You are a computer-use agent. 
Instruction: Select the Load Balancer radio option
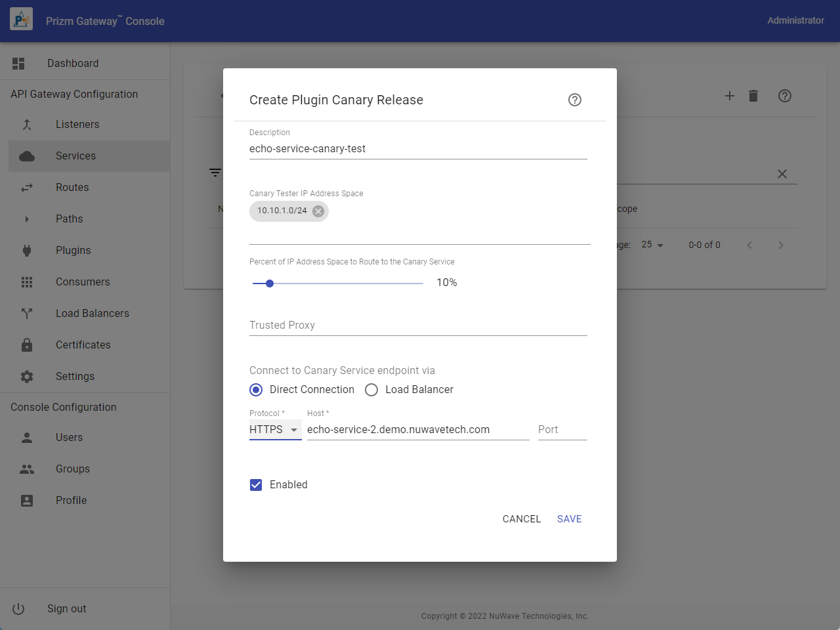(371, 390)
